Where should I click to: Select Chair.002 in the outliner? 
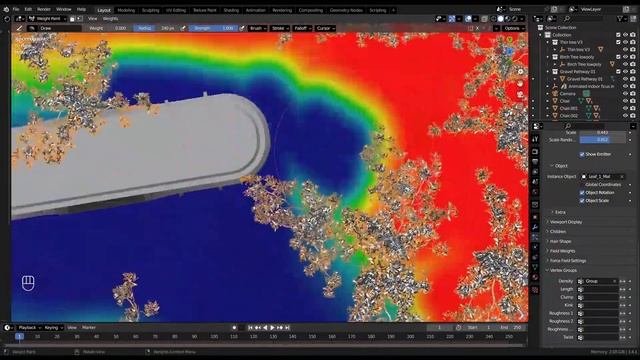569,116
